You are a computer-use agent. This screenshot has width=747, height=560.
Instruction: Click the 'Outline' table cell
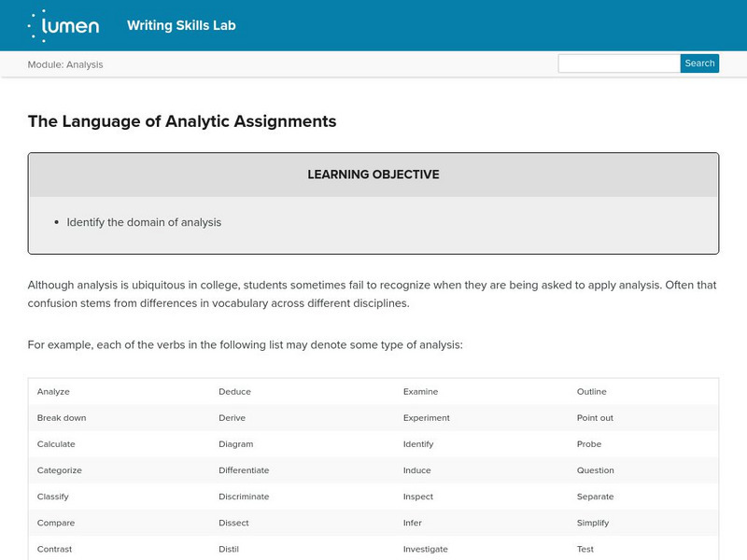click(592, 392)
